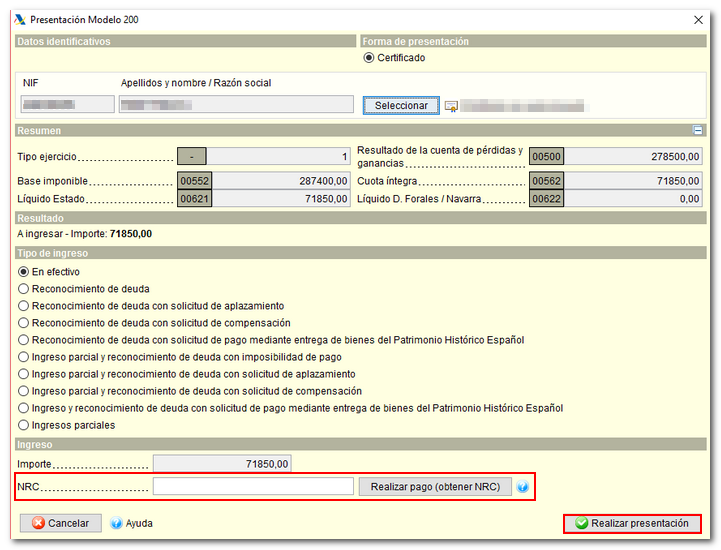The height and width of the screenshot is (550, 721).
Task: Click the certificate icon beside Seleccionar
Action: [451, 106]
